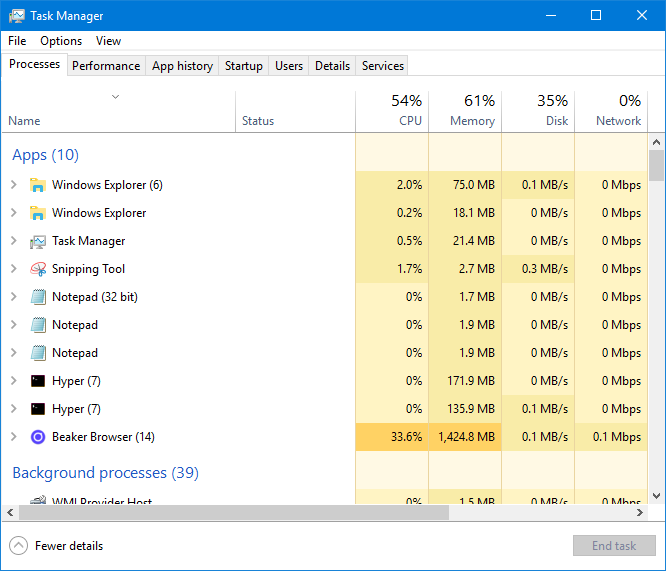666x571 pixels.
Task: Expand the Windows Explorer 18.1 MB row
Action: tap(14, 213)
